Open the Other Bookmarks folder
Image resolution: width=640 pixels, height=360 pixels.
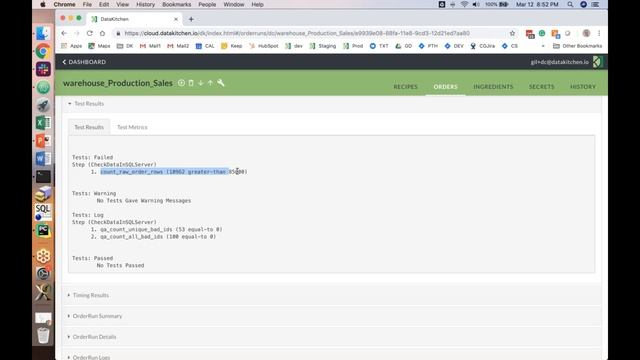(x=578, y=46)
